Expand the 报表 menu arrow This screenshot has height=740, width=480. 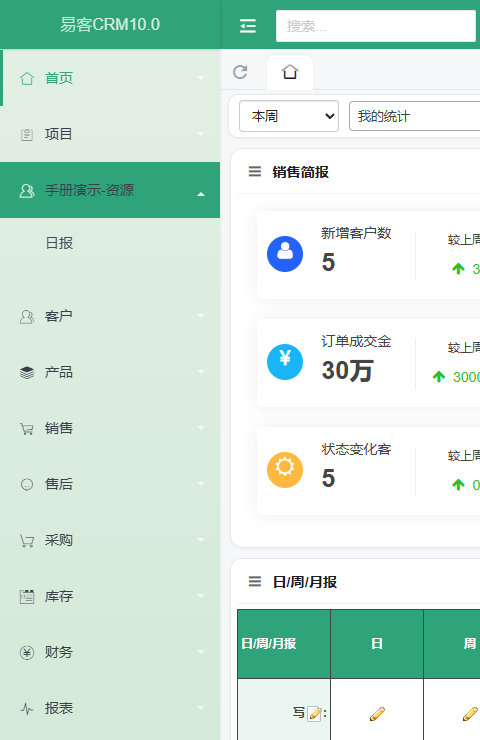pyautogui.click(x=201, y=708)
